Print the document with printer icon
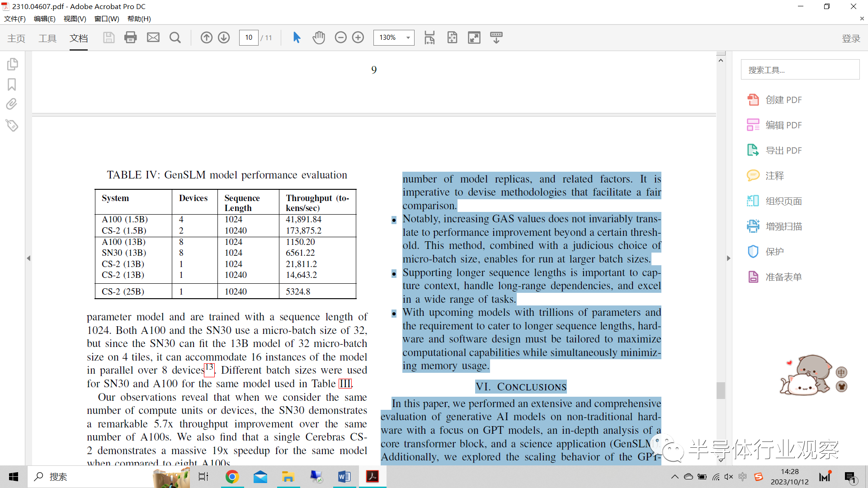The image size is (868, 488). (131, 38)
